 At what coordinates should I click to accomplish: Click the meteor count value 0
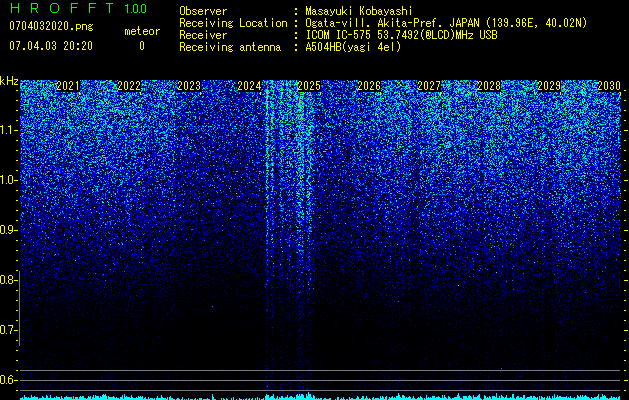pyautogui.click(x=142, y=46)
